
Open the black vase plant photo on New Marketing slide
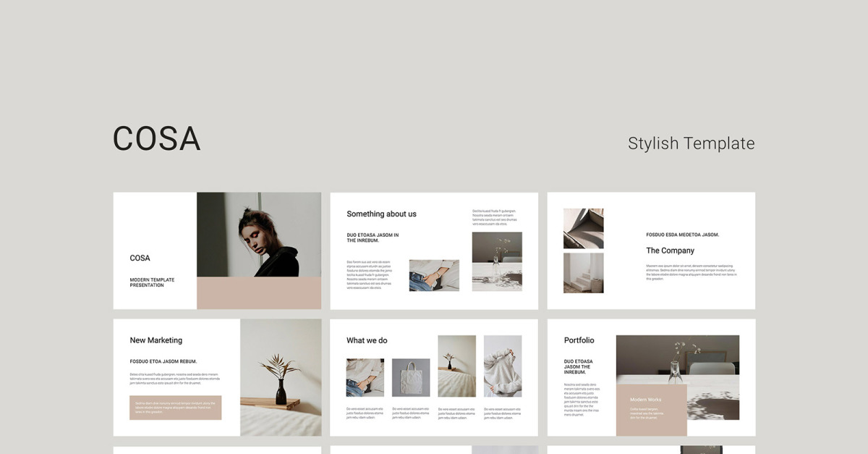coord(281,377)
